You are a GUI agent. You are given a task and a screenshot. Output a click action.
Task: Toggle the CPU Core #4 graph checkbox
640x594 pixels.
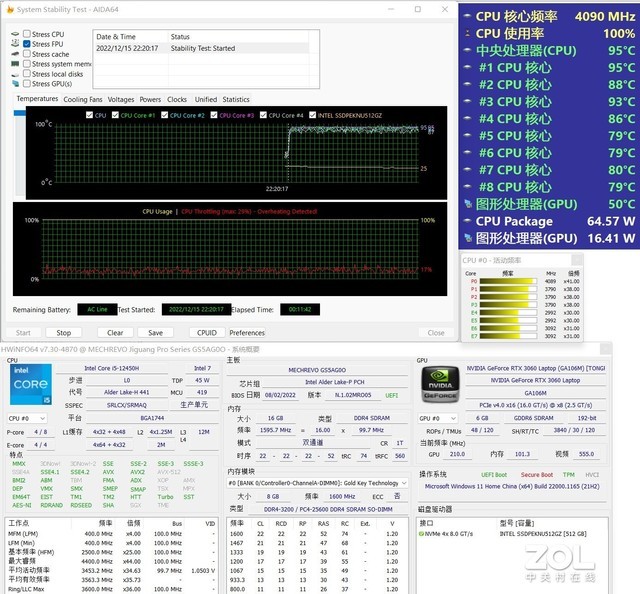pos(263,115)
